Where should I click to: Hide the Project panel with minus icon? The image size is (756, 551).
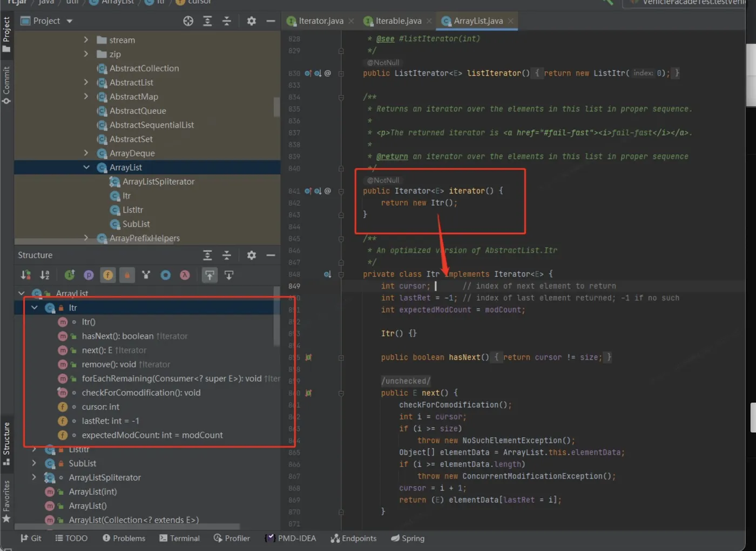(x=271, y=21)
